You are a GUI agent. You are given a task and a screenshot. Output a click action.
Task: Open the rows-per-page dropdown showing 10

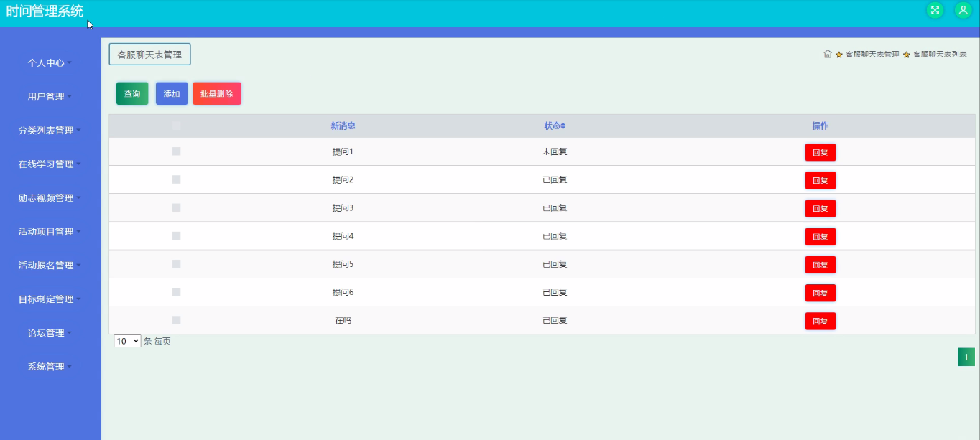127,342
